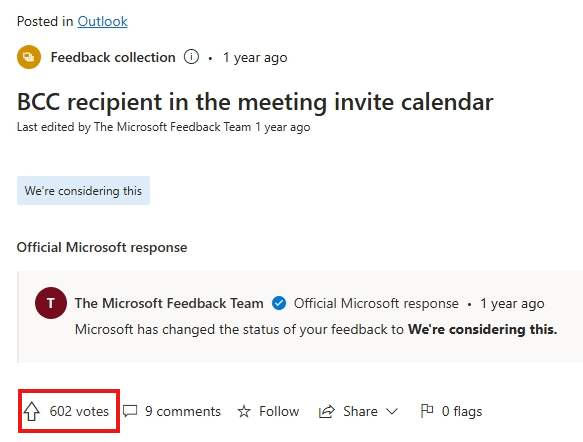This screenshot has height=442, width=583.
Task: Click the comments speech bubble icon
Action: coord(130,411)
